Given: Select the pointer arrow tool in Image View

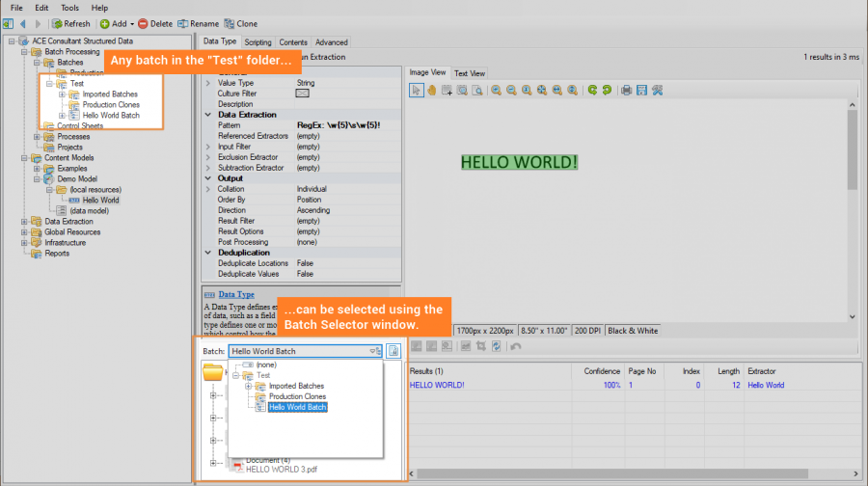Looking at the screenshot, I should click(417, 91).
